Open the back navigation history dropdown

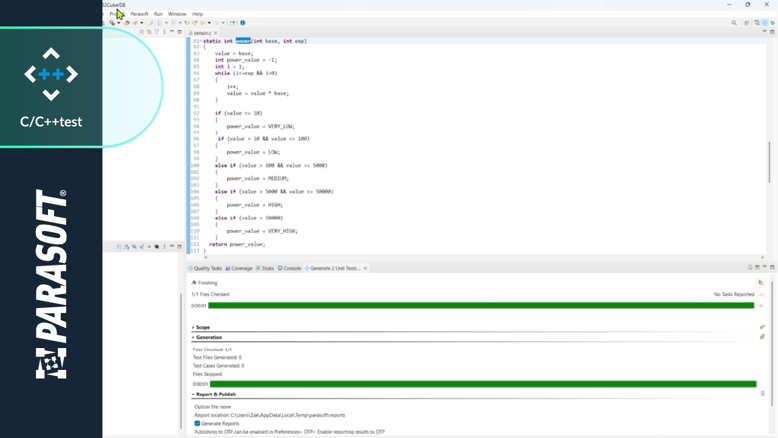point(209,23)
